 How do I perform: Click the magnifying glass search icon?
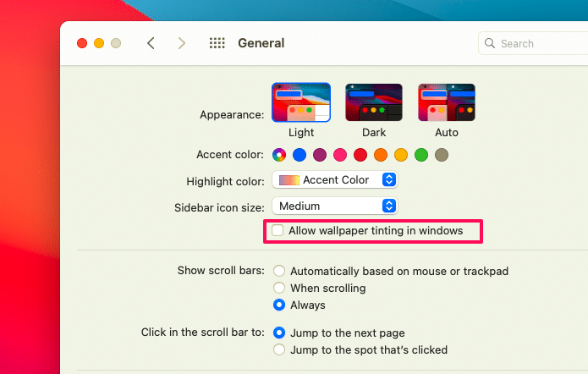(x=490, y=43)
